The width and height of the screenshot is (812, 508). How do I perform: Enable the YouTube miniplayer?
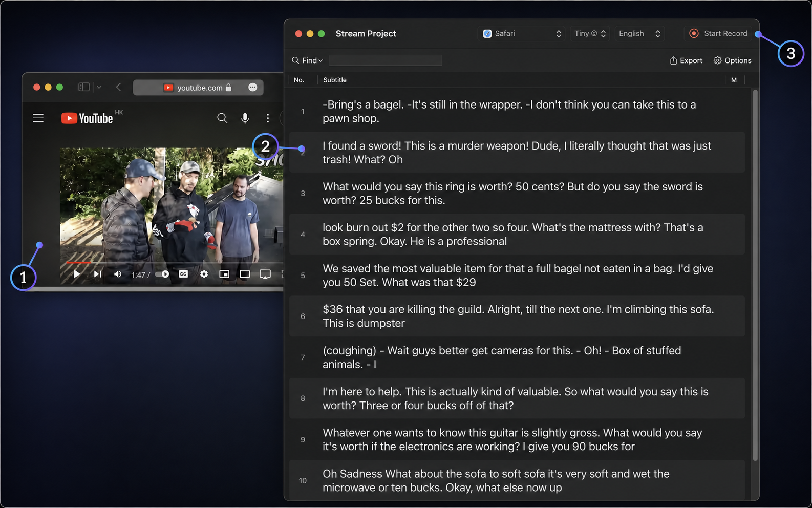tap(224, 274)
